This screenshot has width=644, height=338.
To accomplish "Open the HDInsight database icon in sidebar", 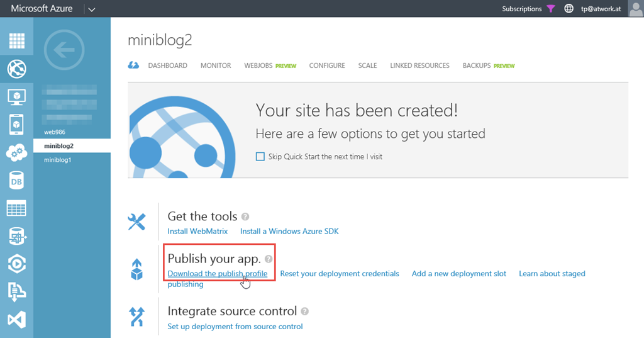I will click(x=17, y=237).
